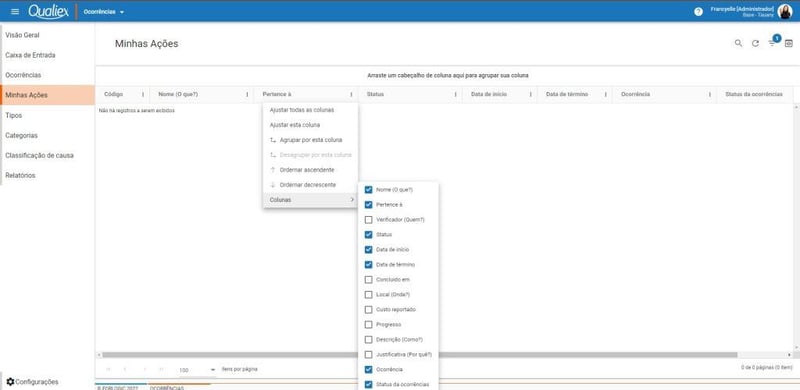This screenshot has height=390, width=800.
Task: Open the Código column options menu
Action: [143, 94]
